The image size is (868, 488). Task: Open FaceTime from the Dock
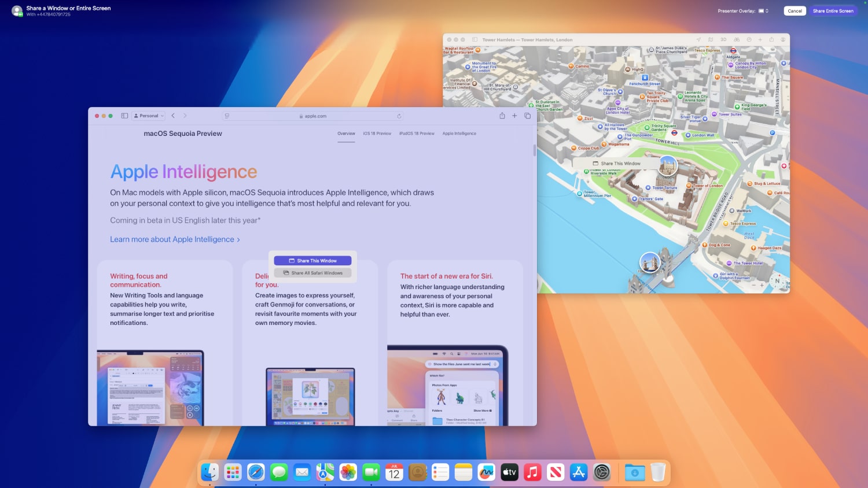[371, 472]
